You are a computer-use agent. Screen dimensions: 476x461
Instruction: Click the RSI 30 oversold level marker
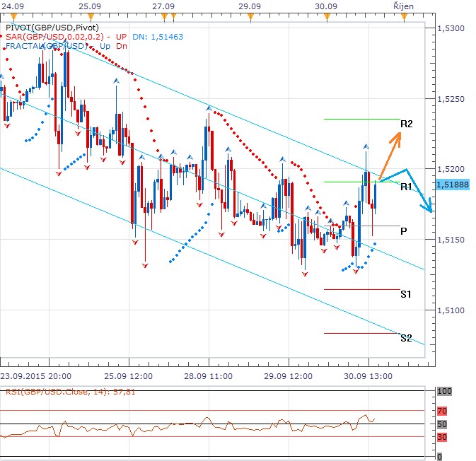[x=443, y=437]
